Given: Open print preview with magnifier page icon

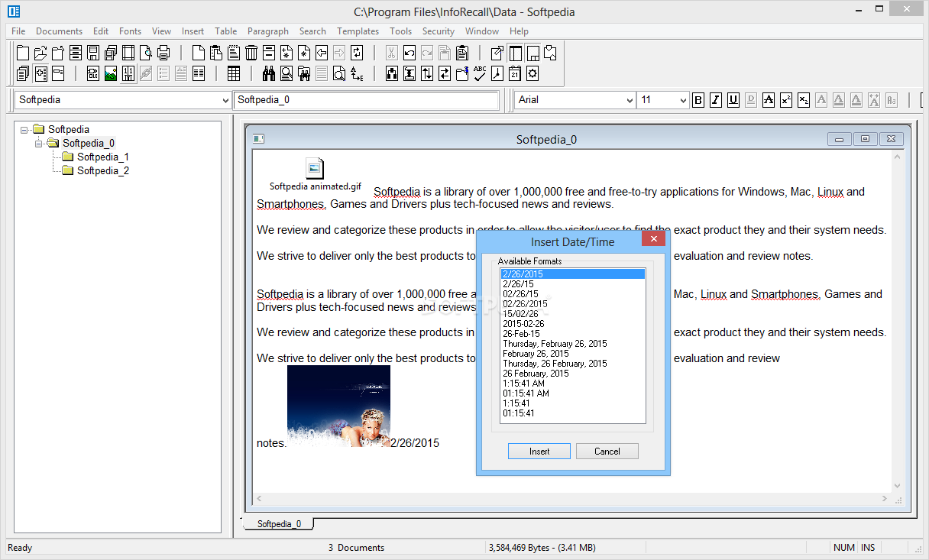Looking at the screenshot, I should point(146,53).
